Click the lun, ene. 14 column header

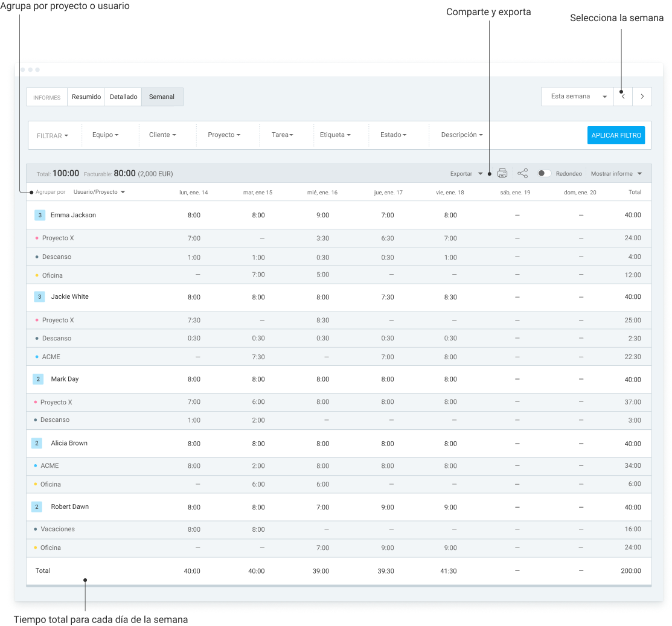pos(193,193)
